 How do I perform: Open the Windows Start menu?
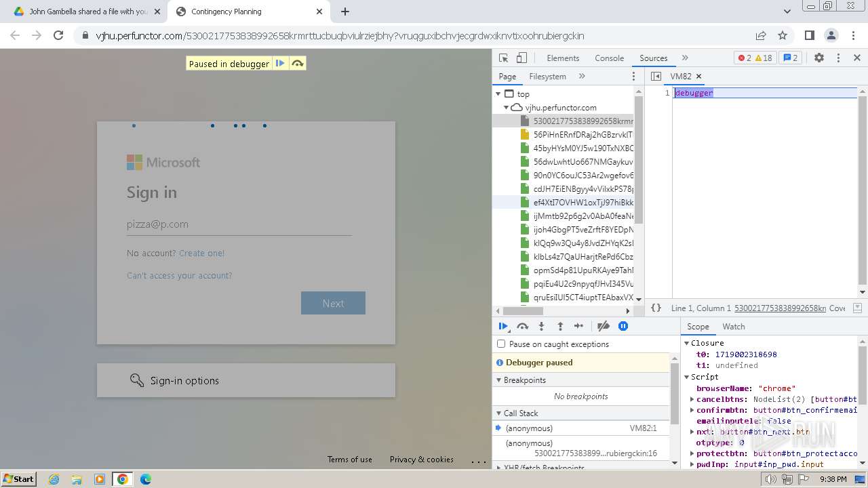(18, 479)
